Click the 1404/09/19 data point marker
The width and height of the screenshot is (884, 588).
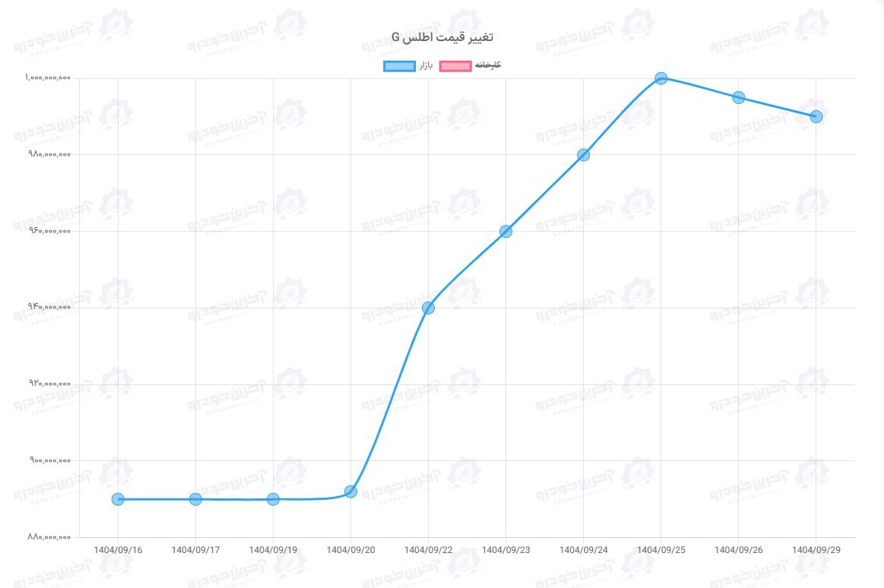coord(273,499)
